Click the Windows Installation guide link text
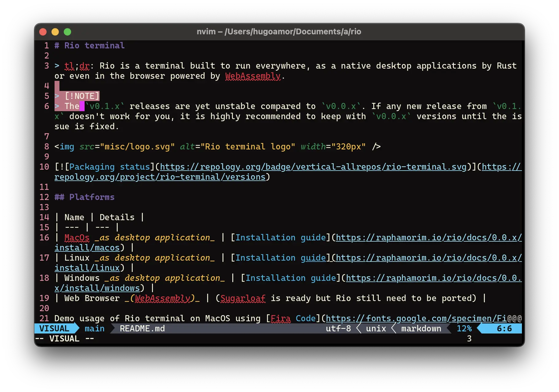This screenshot has height=392, width=559. pos(291,278)
